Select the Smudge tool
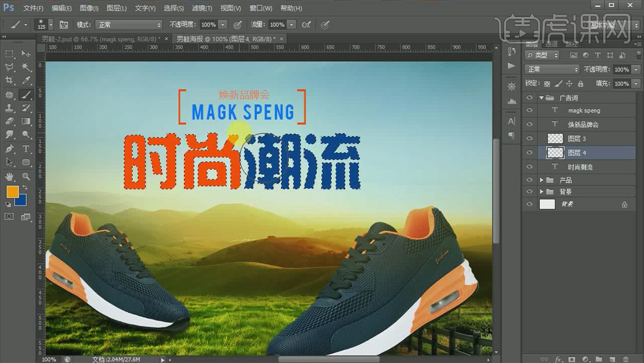 [9, 134]
